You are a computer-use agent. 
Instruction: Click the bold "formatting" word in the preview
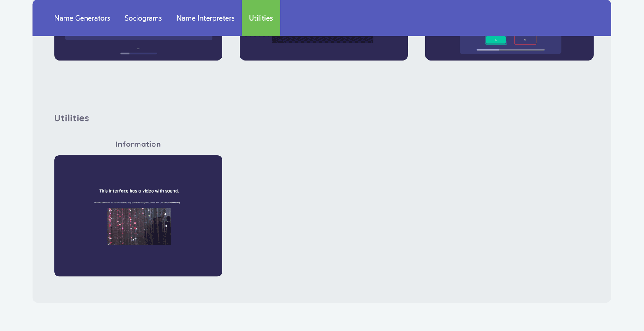175,202
